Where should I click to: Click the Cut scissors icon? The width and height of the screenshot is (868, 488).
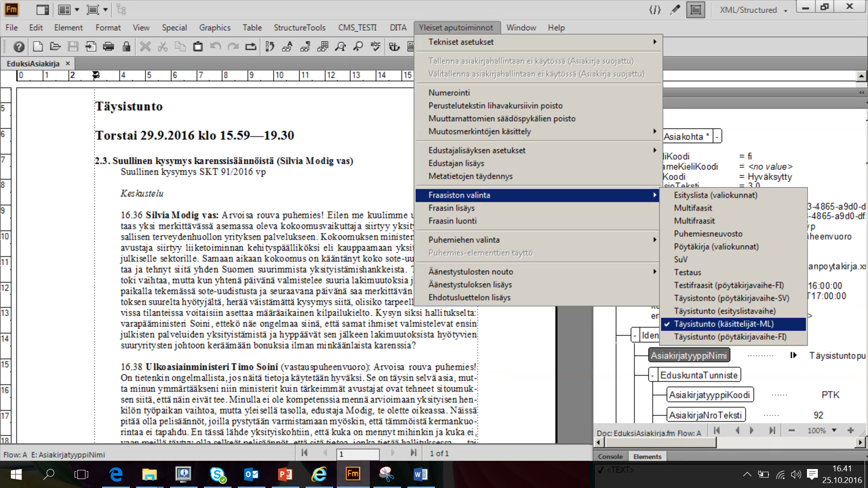pos(163,47)
